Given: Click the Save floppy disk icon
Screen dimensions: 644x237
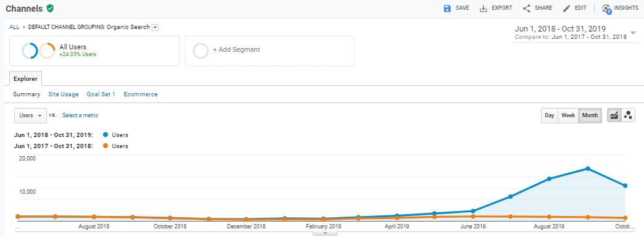Looking at the screenshot, I should pyautogui.click(x=447, y=8).
